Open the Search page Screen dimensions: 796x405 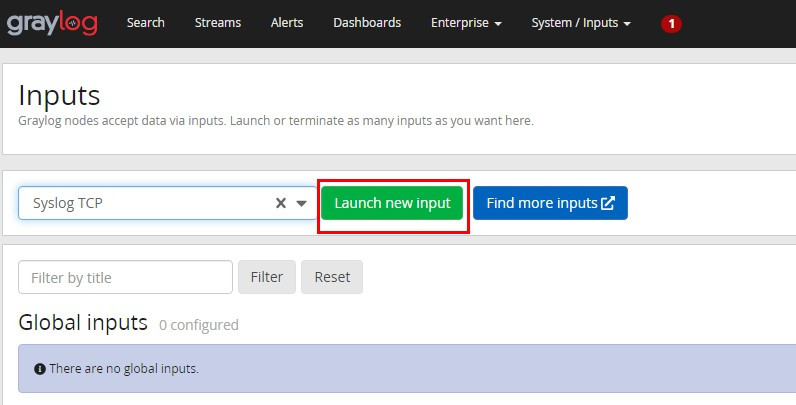(x=146, y=23)
